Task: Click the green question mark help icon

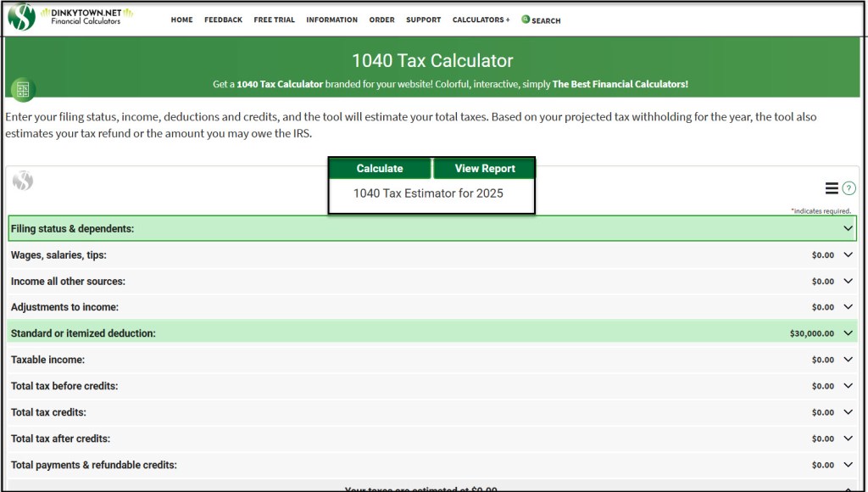Action: click(x=849, y=188)
